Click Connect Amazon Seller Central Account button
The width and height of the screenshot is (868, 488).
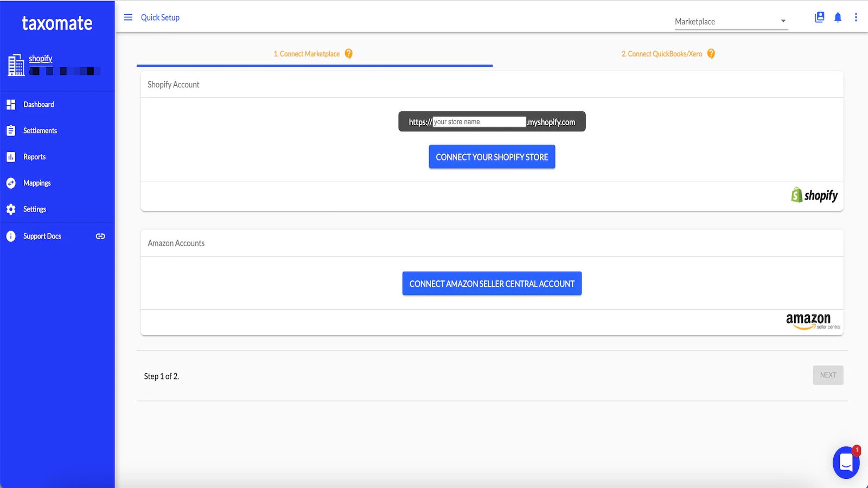(x=492, y=284)
